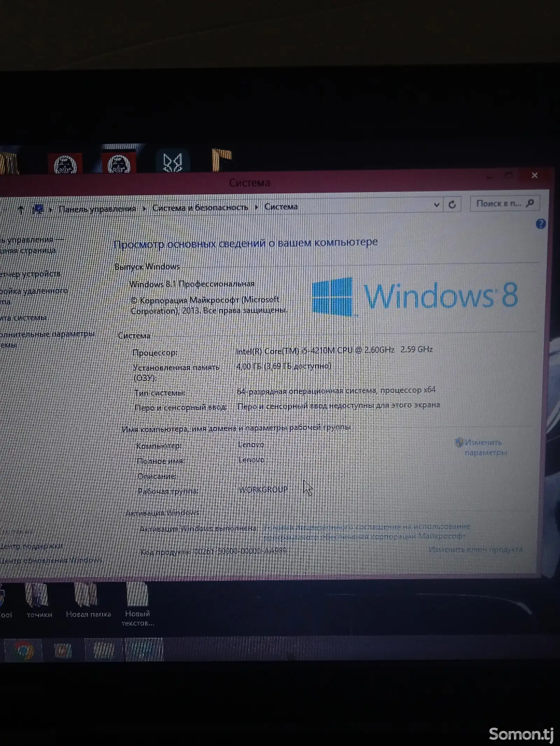The width and height of the screenshot is (560, 746).
Task: Open the Microsoft license terms link
Action: (x=366, y=531)
